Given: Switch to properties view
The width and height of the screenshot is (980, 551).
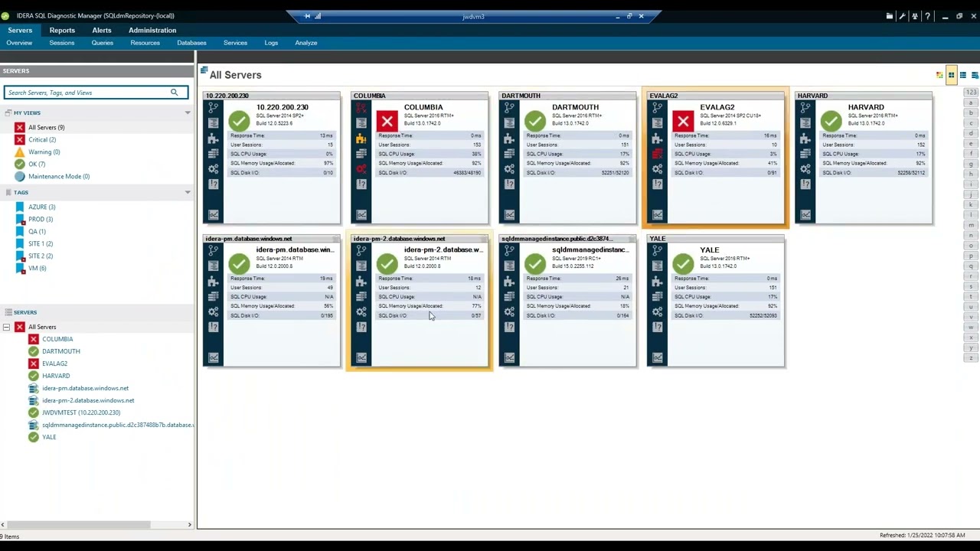Looking at the screenshot, I should pyautogui.click(x=975, y=75).
